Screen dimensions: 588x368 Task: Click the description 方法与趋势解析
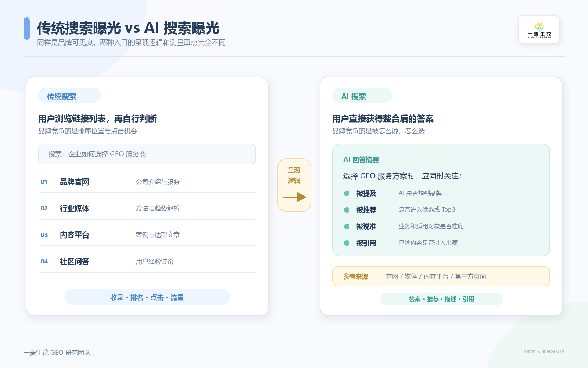click(x=158, y=208)
